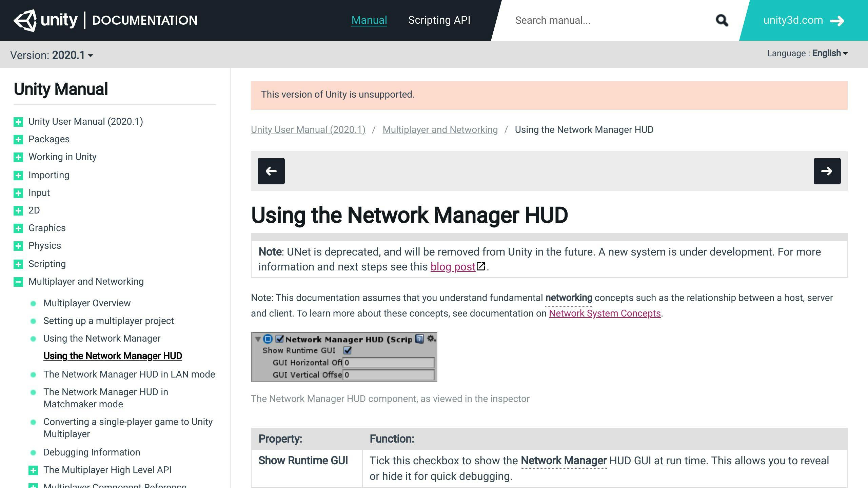
Task: Switch to the Scripting API tab
Action: (439, 20)
